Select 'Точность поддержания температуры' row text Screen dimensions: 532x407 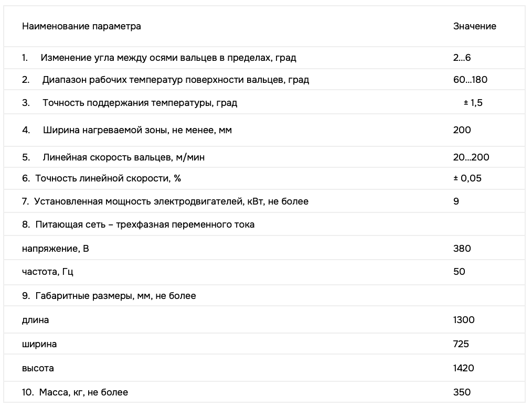click(x=140, y=103)
